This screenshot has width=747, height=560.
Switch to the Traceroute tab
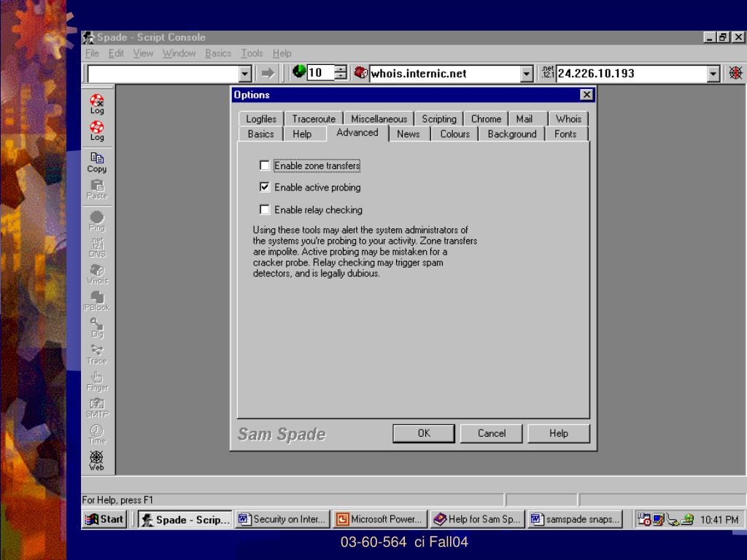(314, 119)
